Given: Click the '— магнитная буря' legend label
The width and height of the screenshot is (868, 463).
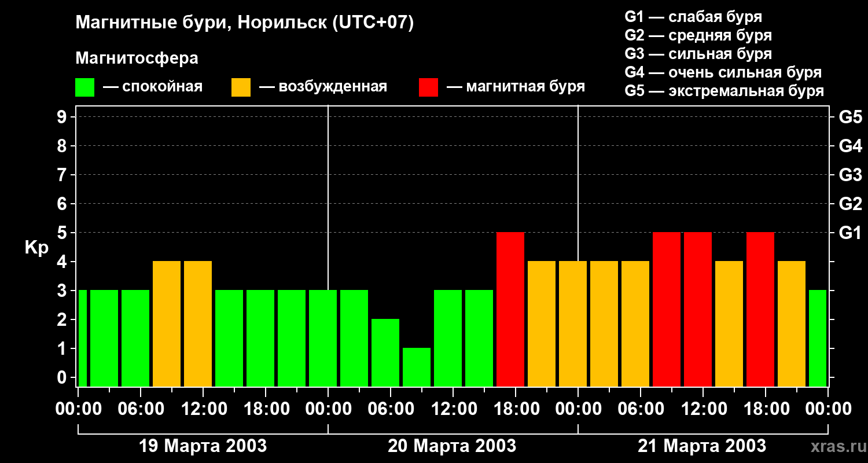Looking at the screenshot, I should 516,87.
